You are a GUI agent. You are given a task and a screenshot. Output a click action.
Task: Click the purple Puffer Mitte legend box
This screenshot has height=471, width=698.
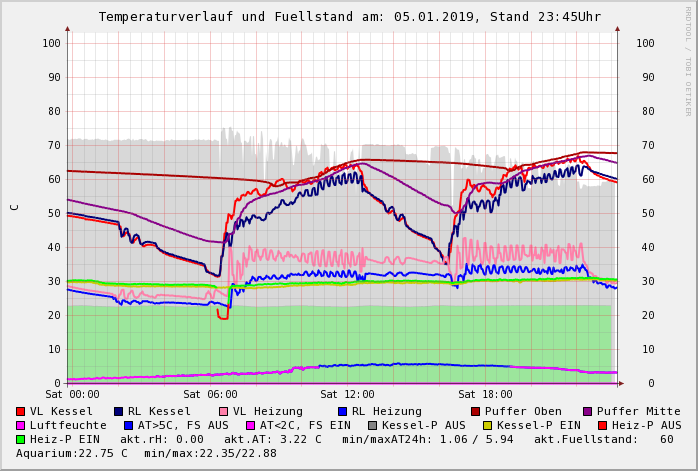(x=588, y=411)
